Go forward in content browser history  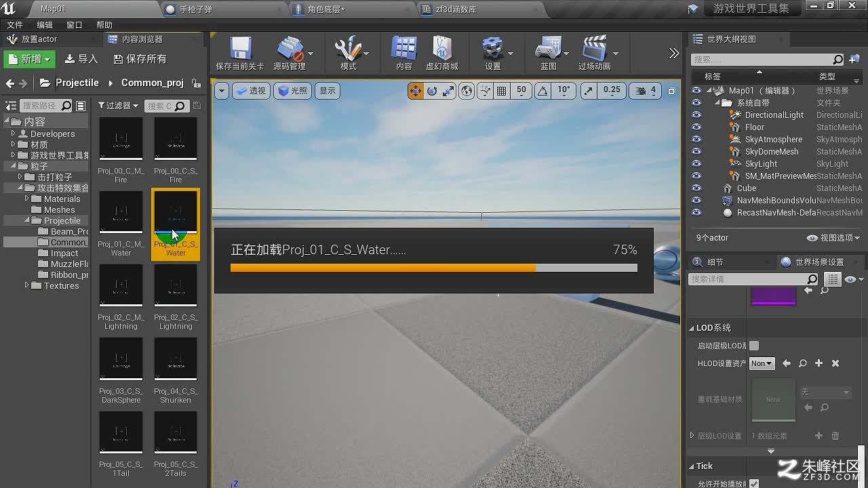click(x=23, y=83)
